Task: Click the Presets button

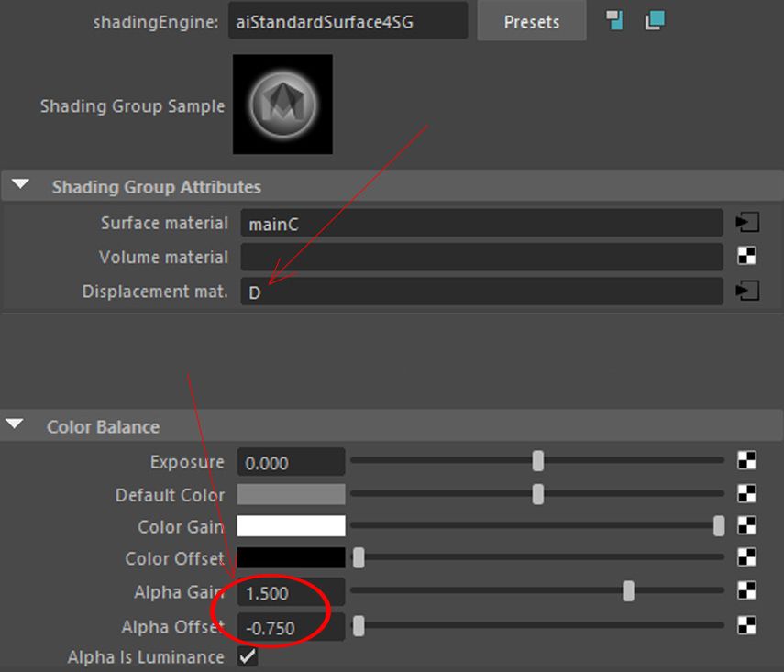Action: 531,21
